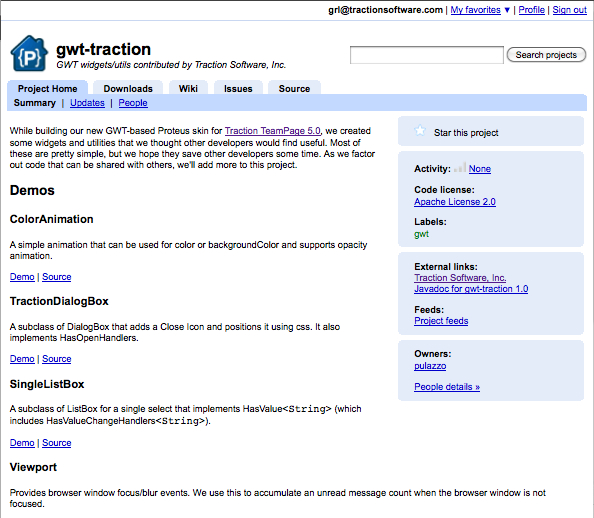Click the Javadoc for gwt-traction 1.0 link
Viewport: 594px width, 518px height.
point(471,289)
